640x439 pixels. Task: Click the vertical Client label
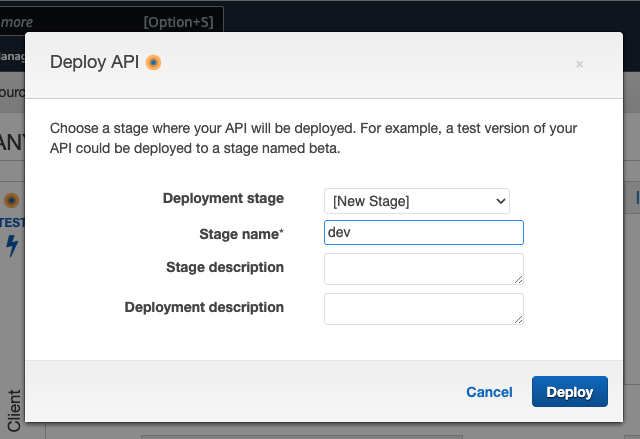(x=14, y=410)
